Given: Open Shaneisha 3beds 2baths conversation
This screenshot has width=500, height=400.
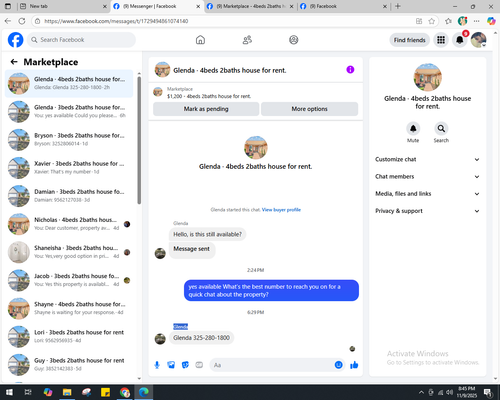Looking at the screenshot, I should click(x=69, y=252).
